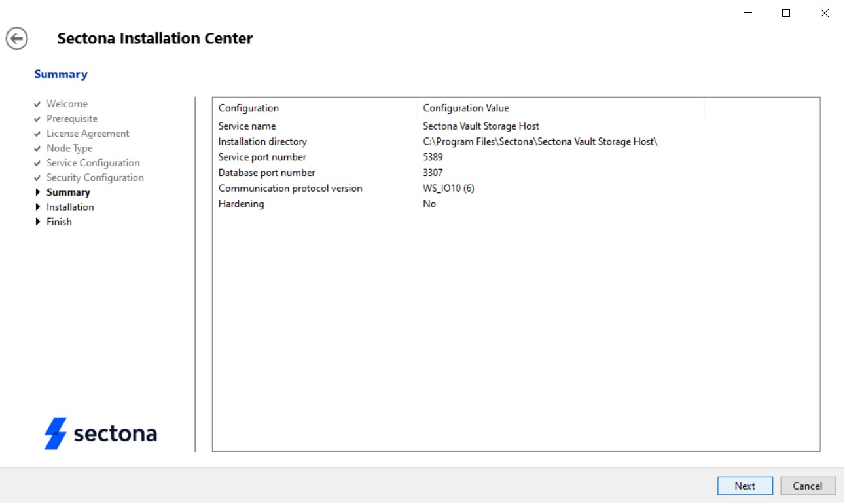
Task: Click the back arrow icon
Action: pos(17,38)
